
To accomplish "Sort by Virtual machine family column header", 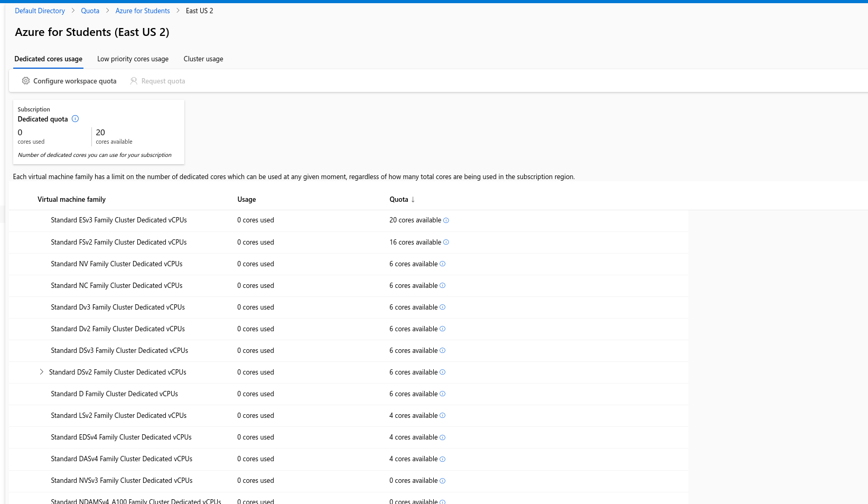I will click(72, 199).
